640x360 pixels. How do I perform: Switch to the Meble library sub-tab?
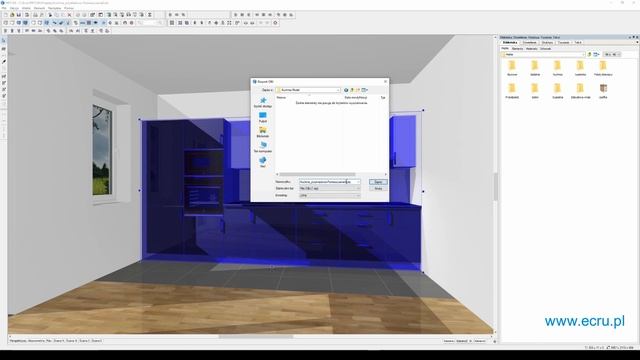(x=505, y=49)
